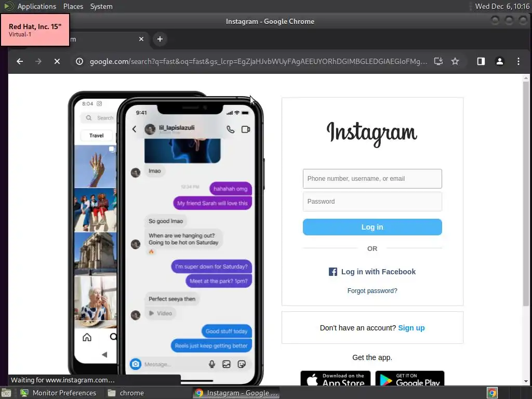Click the elderly woman photo thumbnail
This screenshot has height=399, width=532.
click(96, 299)
